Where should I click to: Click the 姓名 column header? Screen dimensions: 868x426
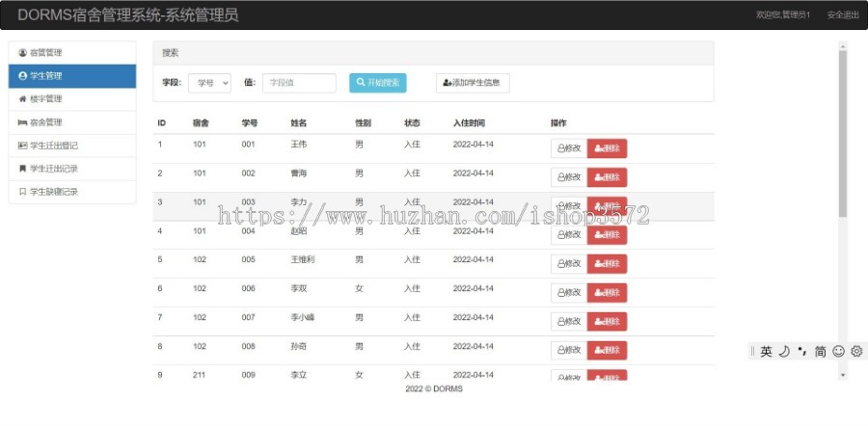click(x=299, y=122)
